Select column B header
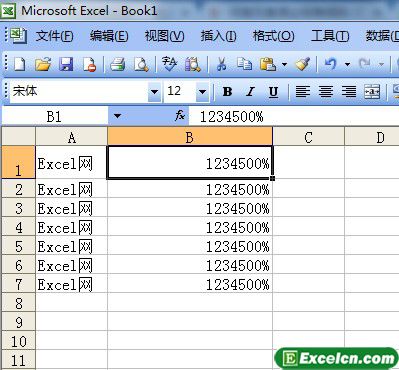This screenshot has width=399, height=370. pos(190,137)
